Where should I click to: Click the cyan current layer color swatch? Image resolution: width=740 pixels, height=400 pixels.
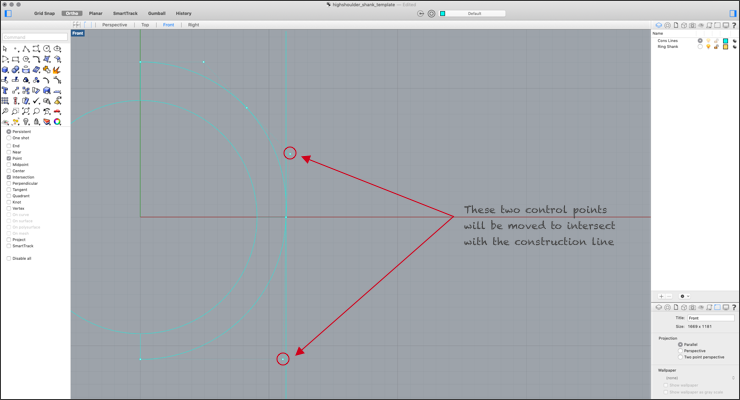[x=443, y=14]
